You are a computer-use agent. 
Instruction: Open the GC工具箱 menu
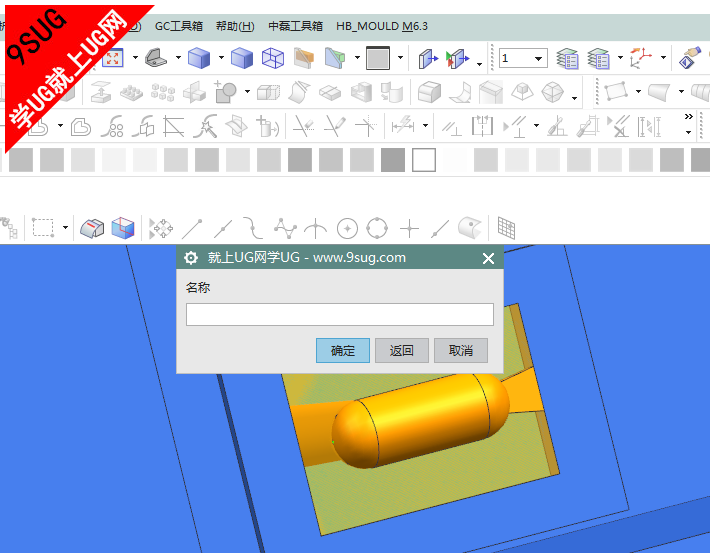click(x=178, y=26)
